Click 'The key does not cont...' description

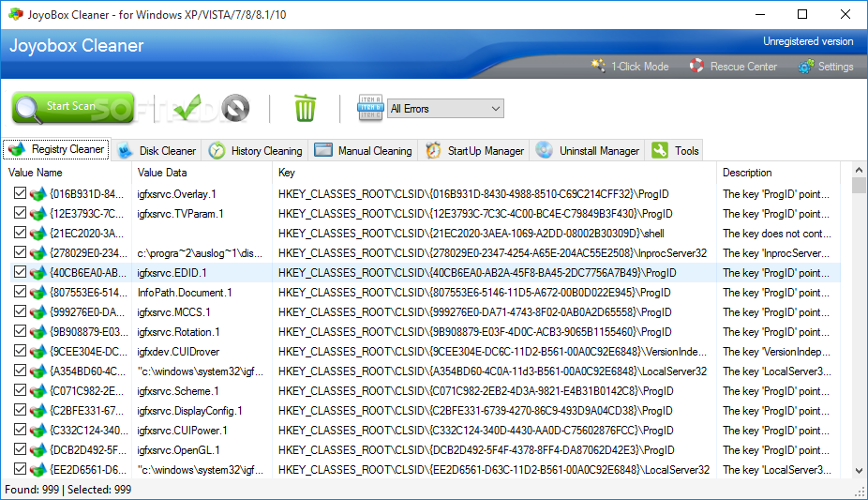[x=777, y=234]
